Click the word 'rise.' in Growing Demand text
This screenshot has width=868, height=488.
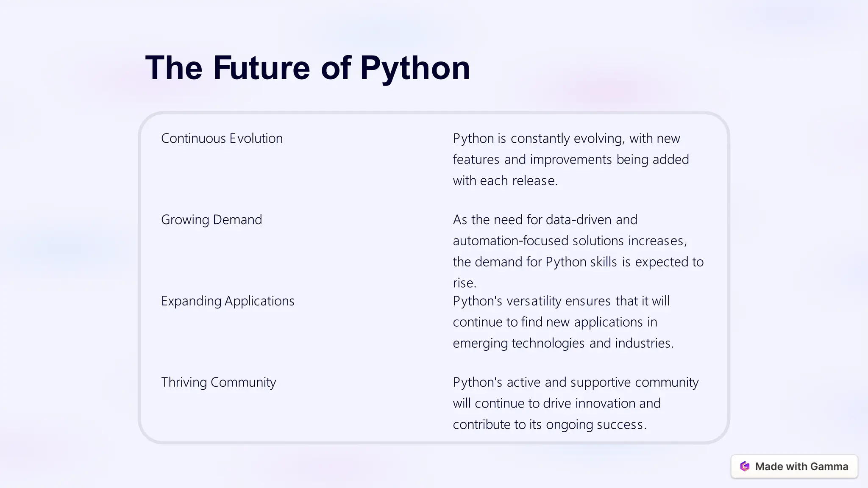[465, 283]
